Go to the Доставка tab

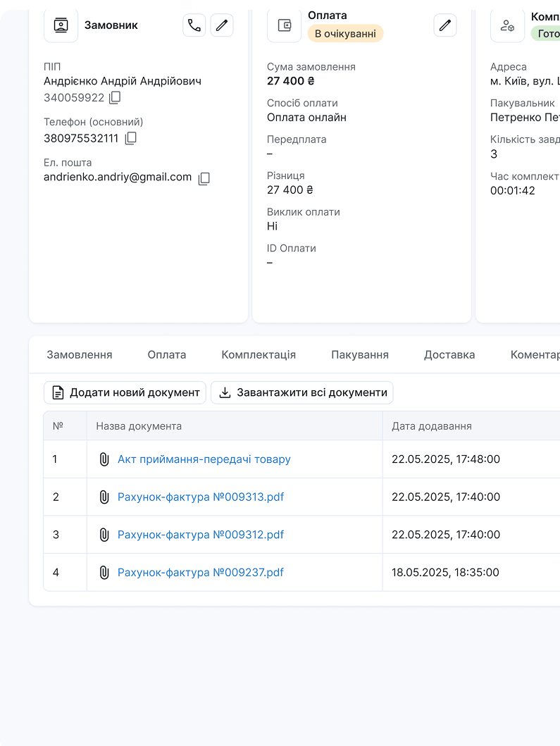pos(449,354)
